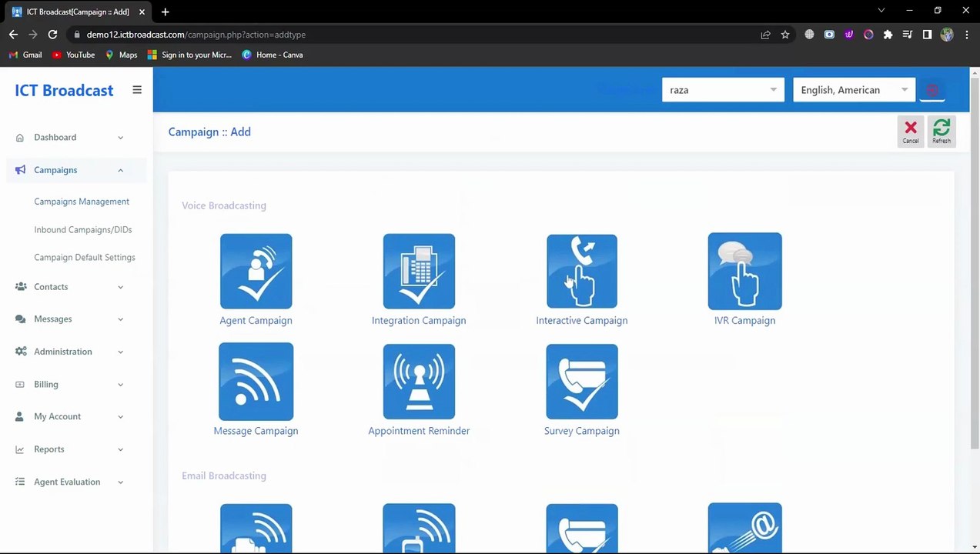Image resolution: width=980 pixels, height=554 pixels.
Task: Bookmark this page with the star icon
Action: [x=785, y=35]
